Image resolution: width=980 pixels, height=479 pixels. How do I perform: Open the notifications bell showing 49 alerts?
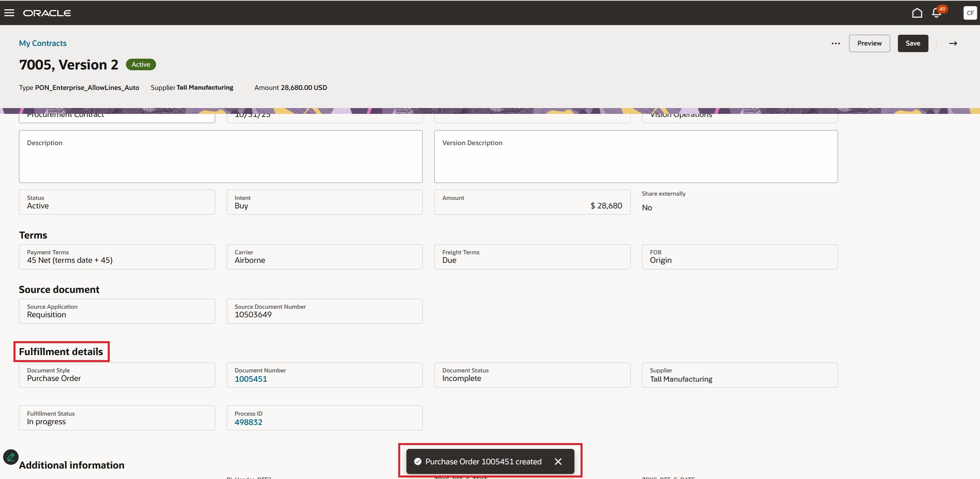(x=936, y=12)
